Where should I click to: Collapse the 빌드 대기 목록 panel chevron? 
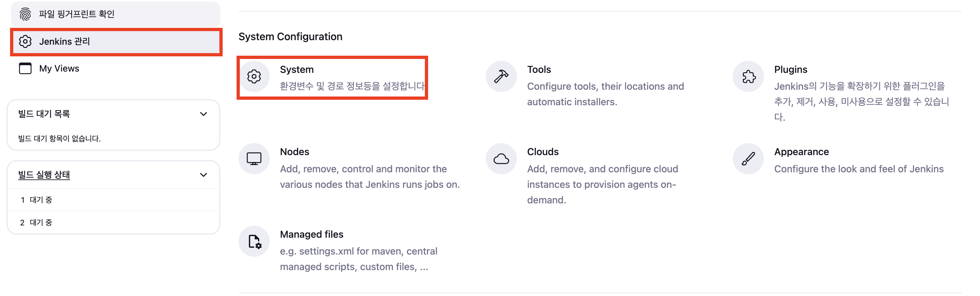[204, 114]
